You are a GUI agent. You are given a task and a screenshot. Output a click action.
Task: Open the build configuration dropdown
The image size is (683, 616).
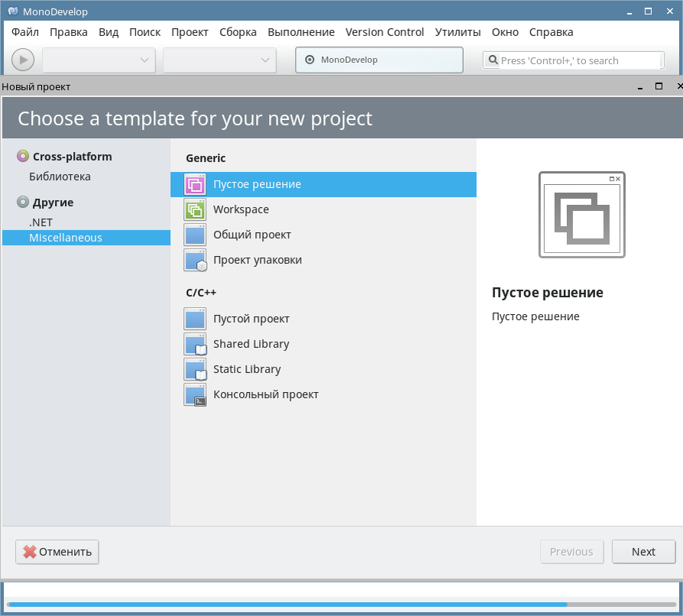click(x=98, y=60)
